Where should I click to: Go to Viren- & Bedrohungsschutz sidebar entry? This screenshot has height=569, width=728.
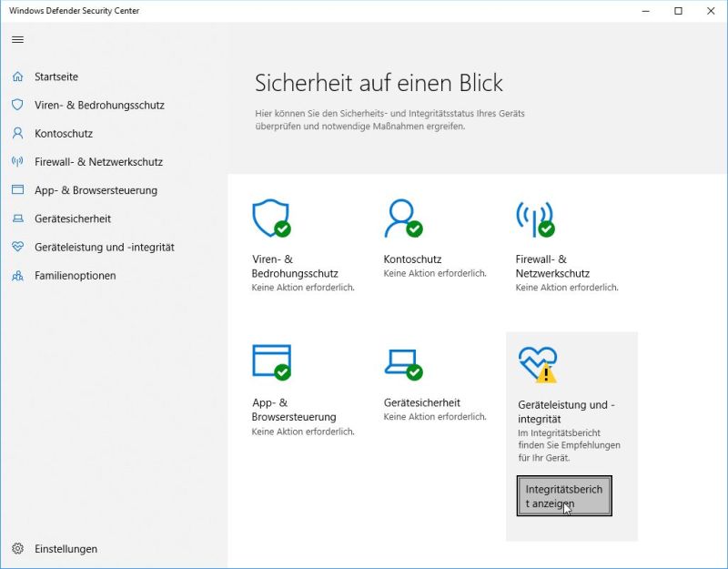coord(99,105)
